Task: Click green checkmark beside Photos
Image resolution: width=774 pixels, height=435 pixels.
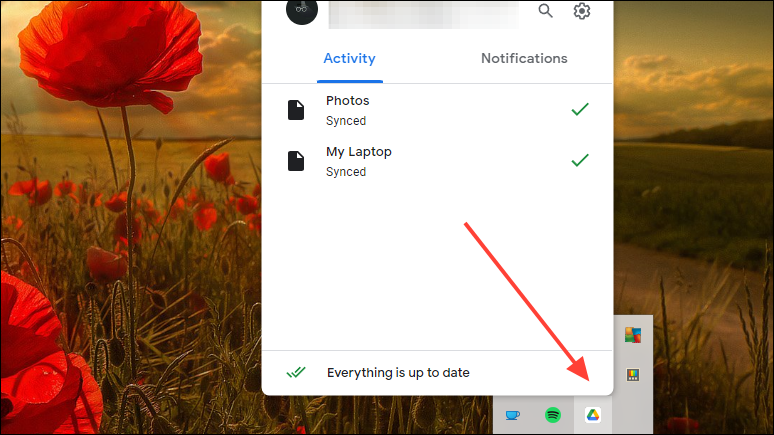Action: [x=580, y=109]
